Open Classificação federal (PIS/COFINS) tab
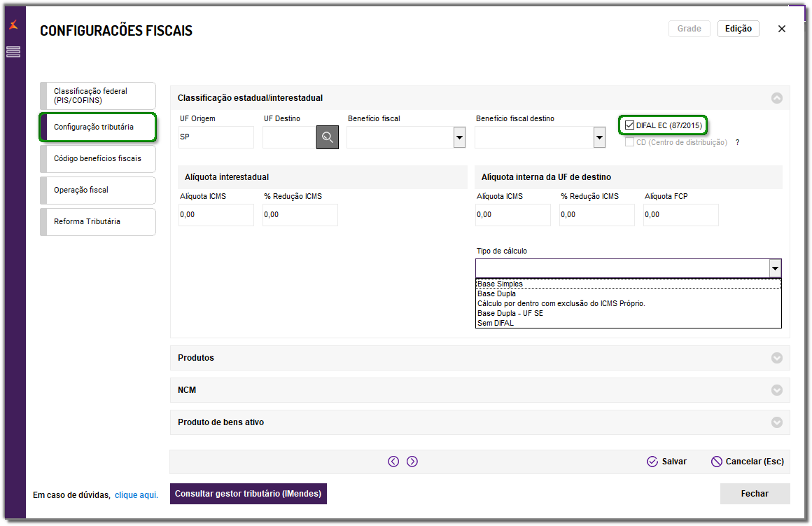This screenshot has width=812, height=526. [x=98, y=96]
